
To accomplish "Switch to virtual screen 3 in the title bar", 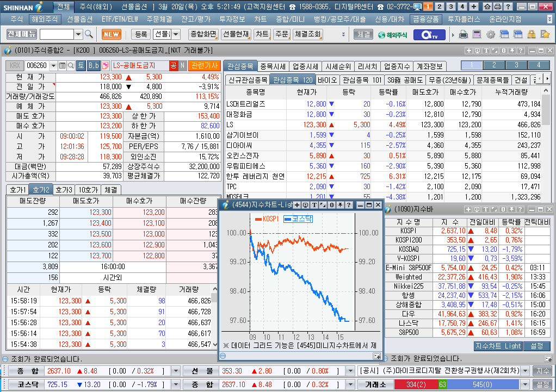I will click(450, 7).
